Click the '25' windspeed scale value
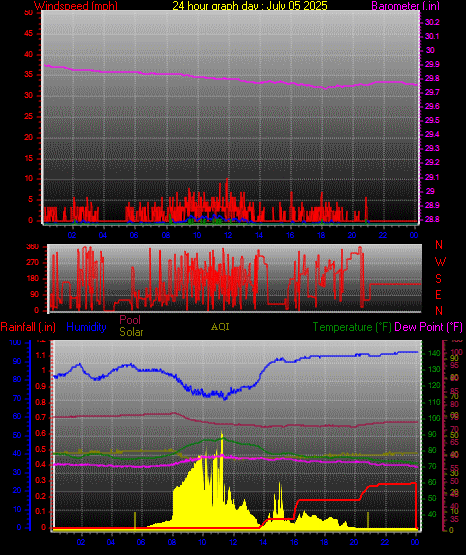This screenshot has width=466, height=555. [28, 116]
